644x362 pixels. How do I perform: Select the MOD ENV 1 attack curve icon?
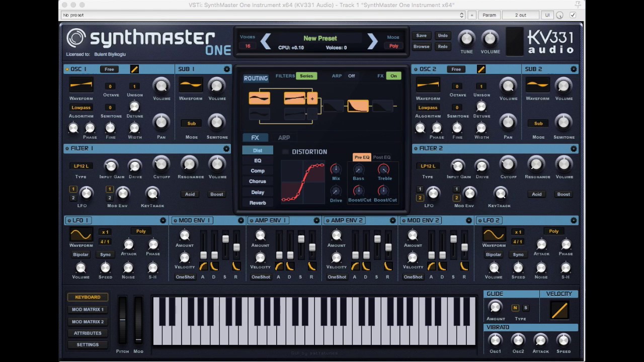click(203, 266)
